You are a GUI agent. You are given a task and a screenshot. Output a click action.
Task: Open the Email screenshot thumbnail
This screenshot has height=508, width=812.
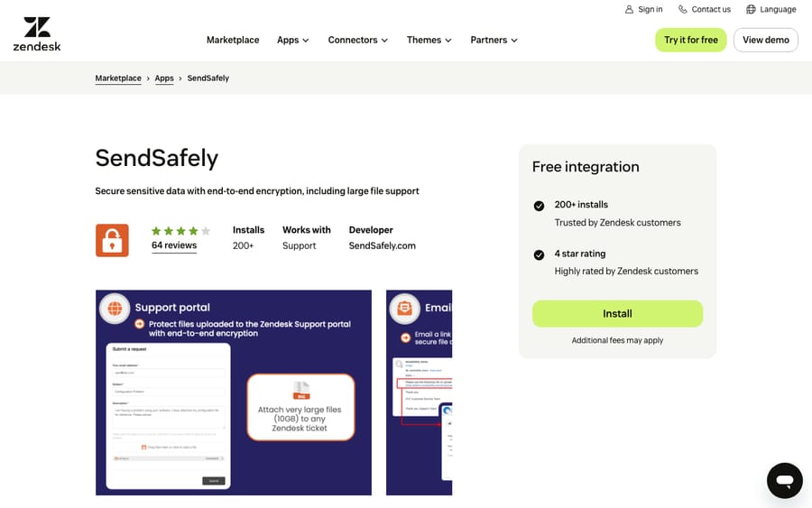click(419, 393)
